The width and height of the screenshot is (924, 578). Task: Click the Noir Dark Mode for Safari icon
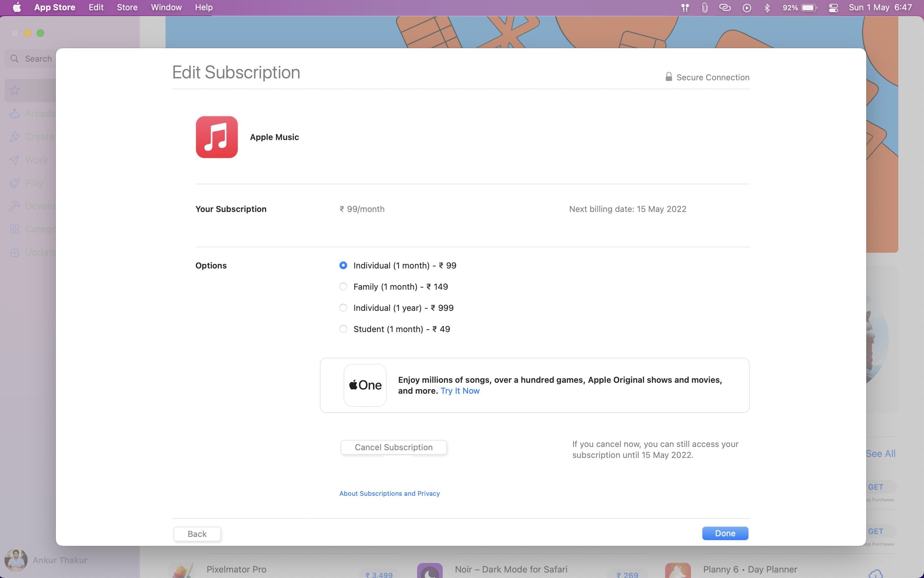pos(430,570)
